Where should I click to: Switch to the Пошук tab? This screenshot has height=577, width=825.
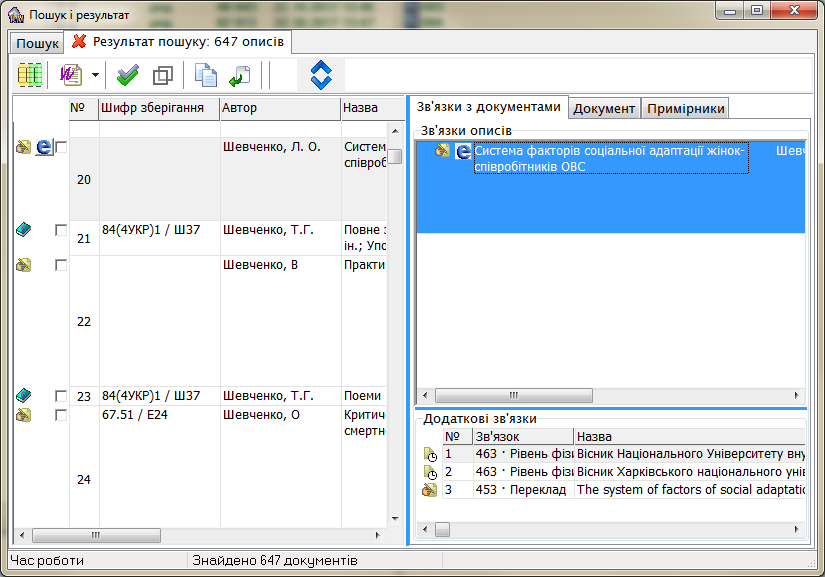coord(37,44)
